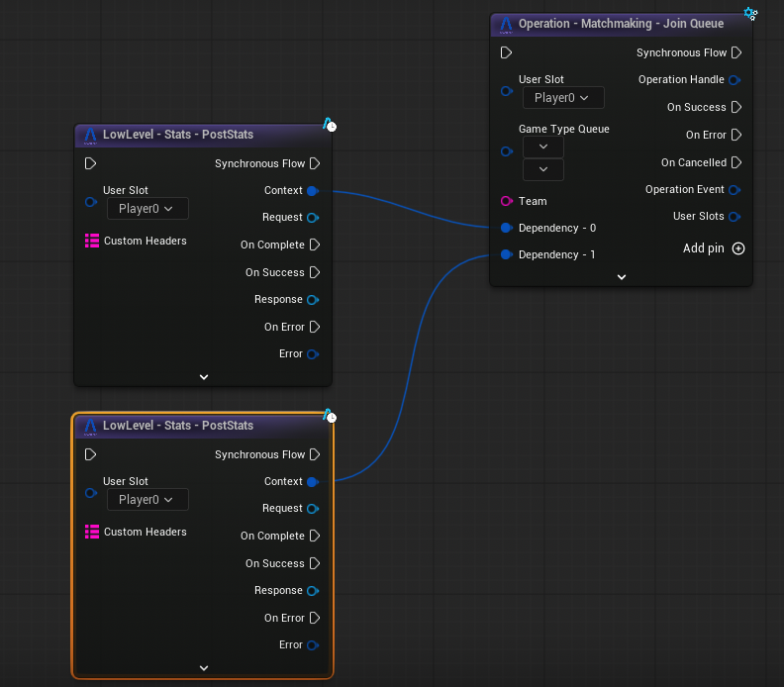The width and height of the screenshot is (784, 687).
Task: Click the pink Team input pin
Action: (506, 201)
